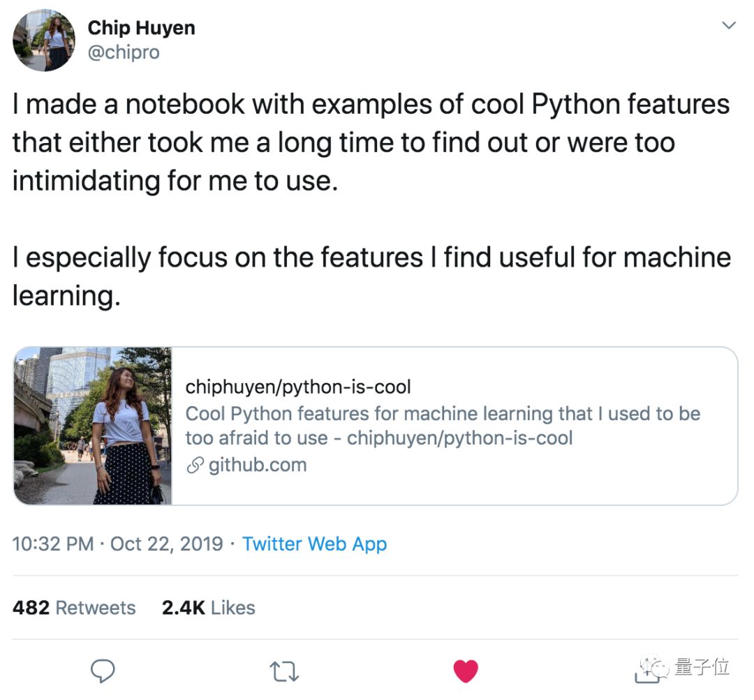This screenshot has width=754, height=700.
Task: Click the retweet arrows icon
Action: 284,671
